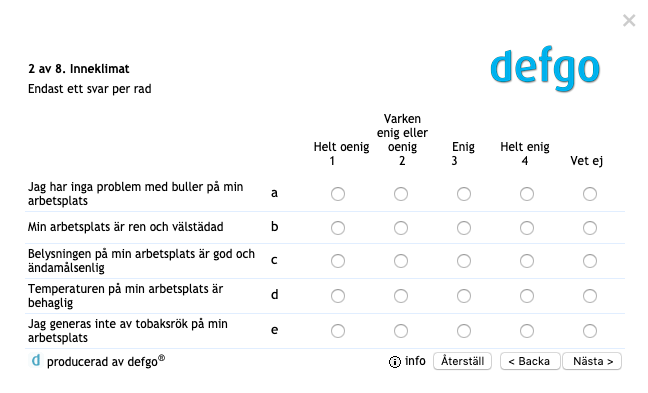Select Enig for noise row a

(464, 194)
